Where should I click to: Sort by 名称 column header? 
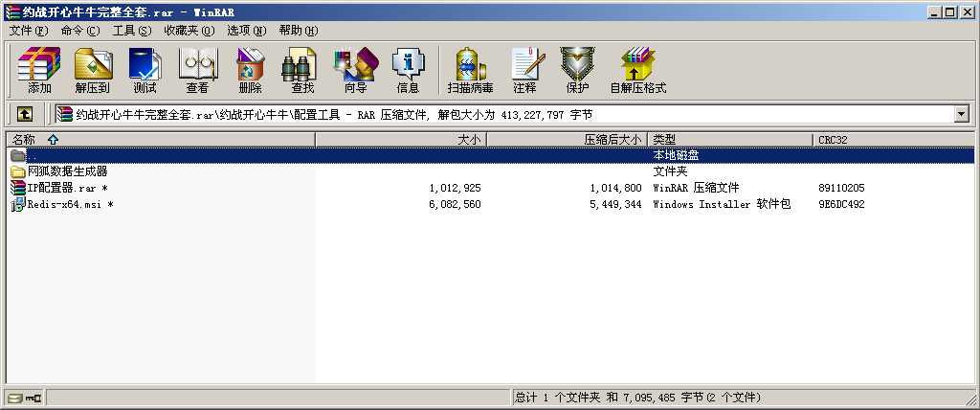click(x=161, y=140)
